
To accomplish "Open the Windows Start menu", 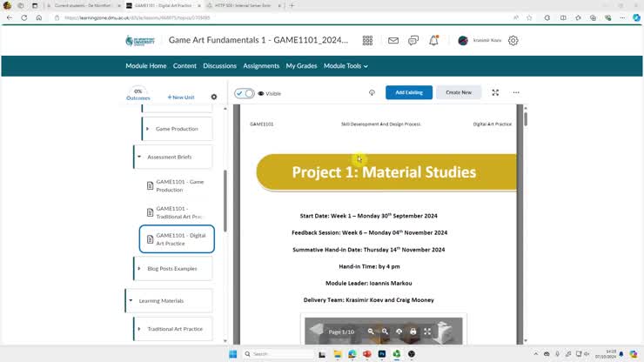I will [x=233, y=354].
